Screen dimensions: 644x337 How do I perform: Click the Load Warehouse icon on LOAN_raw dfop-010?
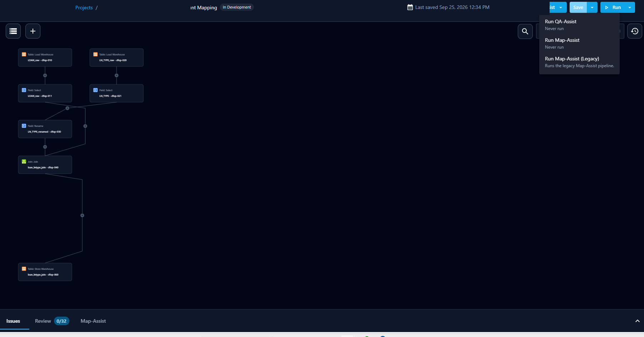24,54
